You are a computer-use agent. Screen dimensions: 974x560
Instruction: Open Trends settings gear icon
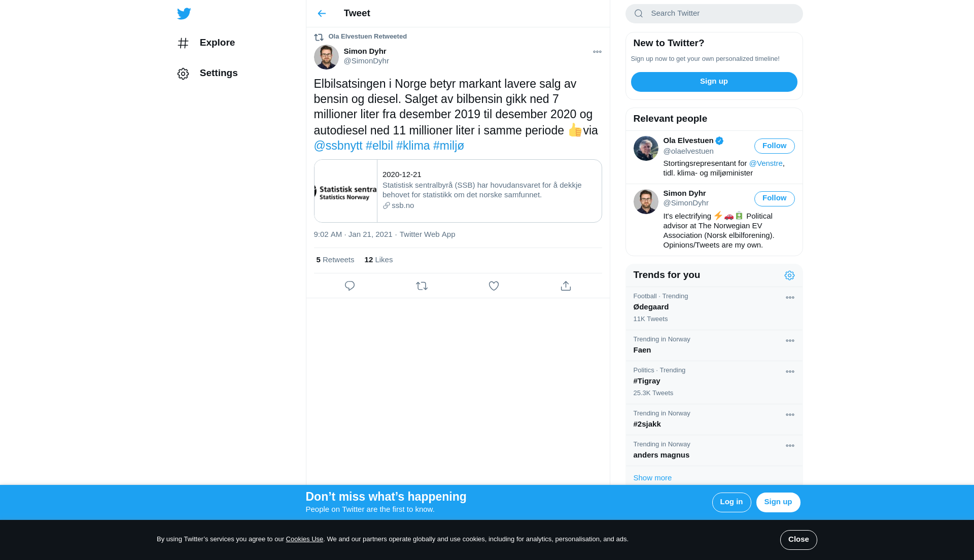789,275
